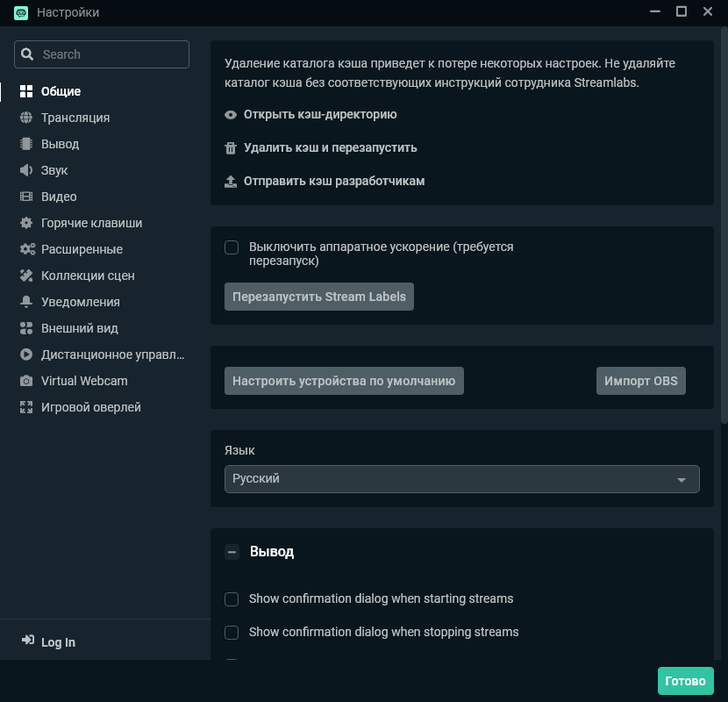Collapse the Вывод section
This screenshot has height=702, width=728.
tap(232, 552)
